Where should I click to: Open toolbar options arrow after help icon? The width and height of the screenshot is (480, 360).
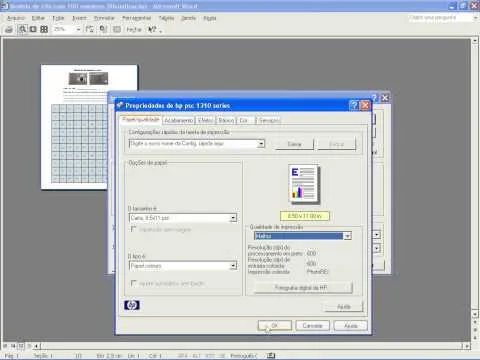[161, 31]
